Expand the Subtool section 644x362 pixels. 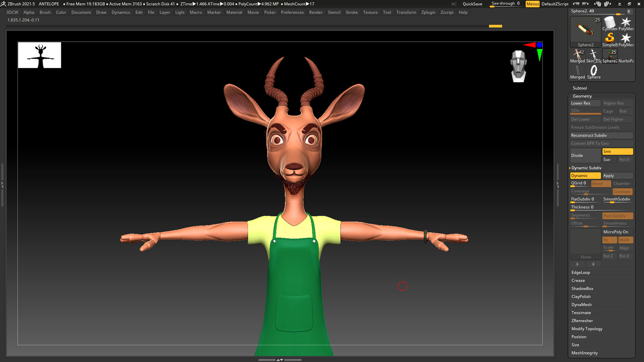point(580,88)
